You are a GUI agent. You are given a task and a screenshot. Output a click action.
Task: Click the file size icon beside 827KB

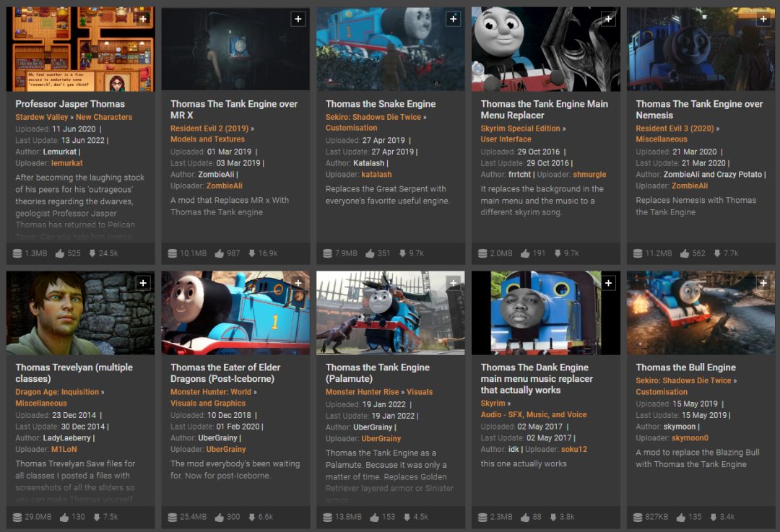638,517
